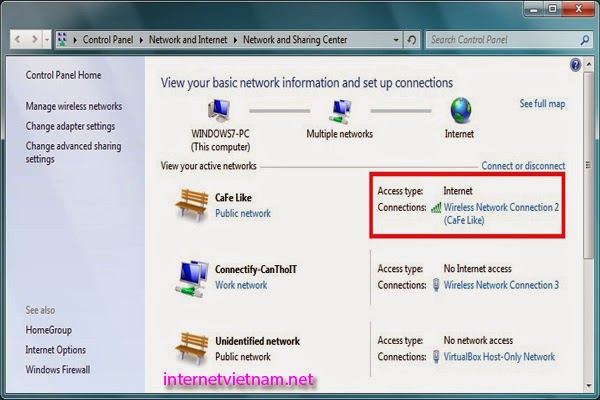
Task: Click the Multiple networks icon
Action: 340,111
